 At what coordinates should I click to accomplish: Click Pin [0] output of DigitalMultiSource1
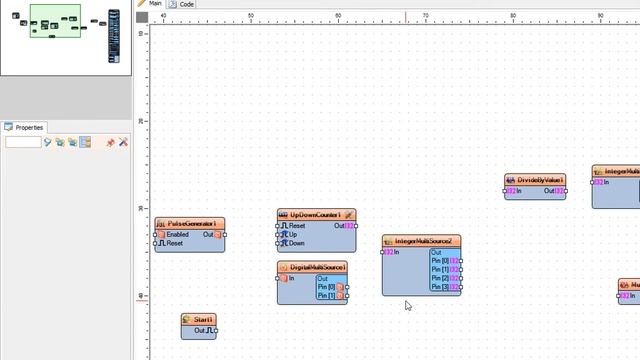[347, 287]
